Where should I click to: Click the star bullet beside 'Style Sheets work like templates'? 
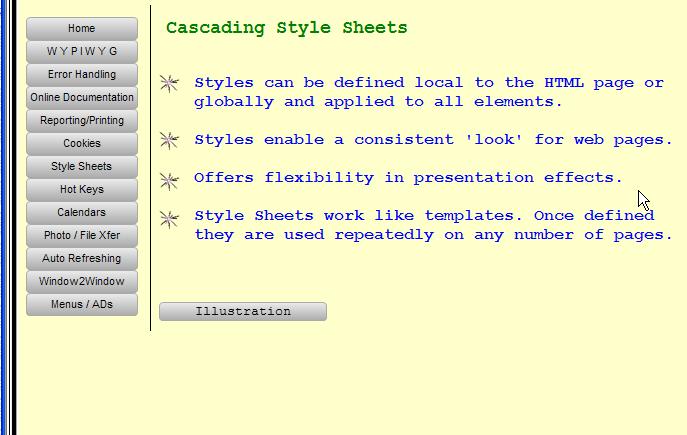[170, 218]
